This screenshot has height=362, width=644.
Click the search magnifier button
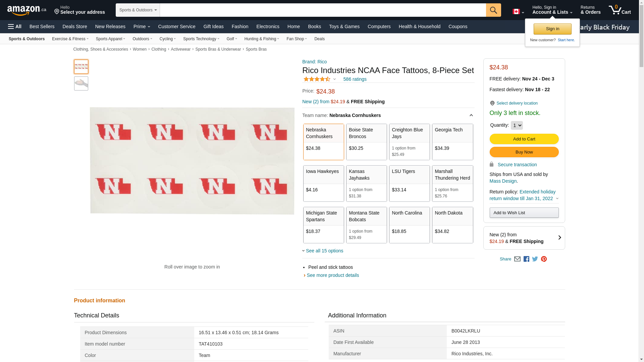(493, 10)
